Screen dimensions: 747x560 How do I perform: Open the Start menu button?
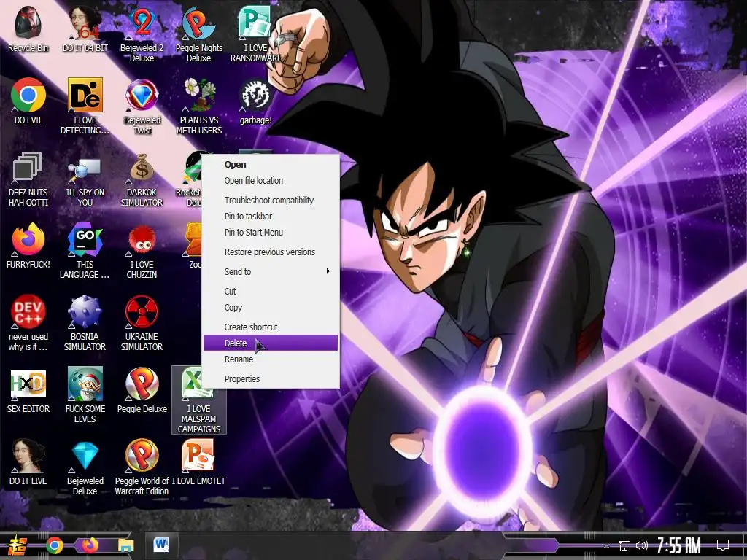coord(17,545)
